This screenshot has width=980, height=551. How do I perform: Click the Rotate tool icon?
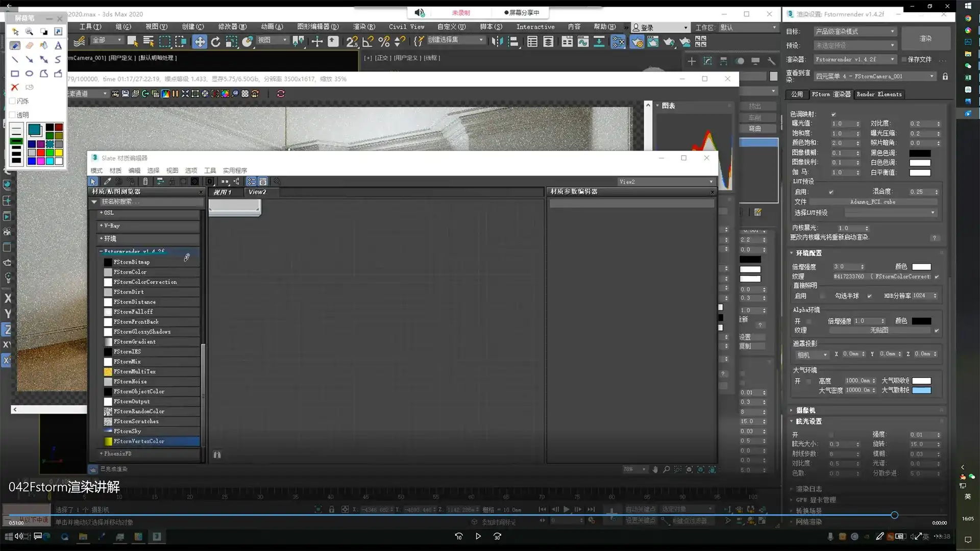pyautogui.click(x=215, y=42)
